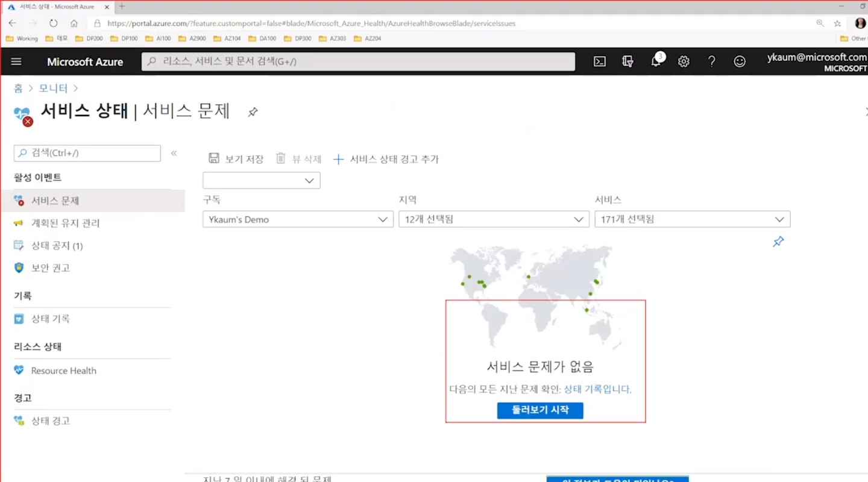Pin the 서비스 상태 blade title

click(253, 112)
